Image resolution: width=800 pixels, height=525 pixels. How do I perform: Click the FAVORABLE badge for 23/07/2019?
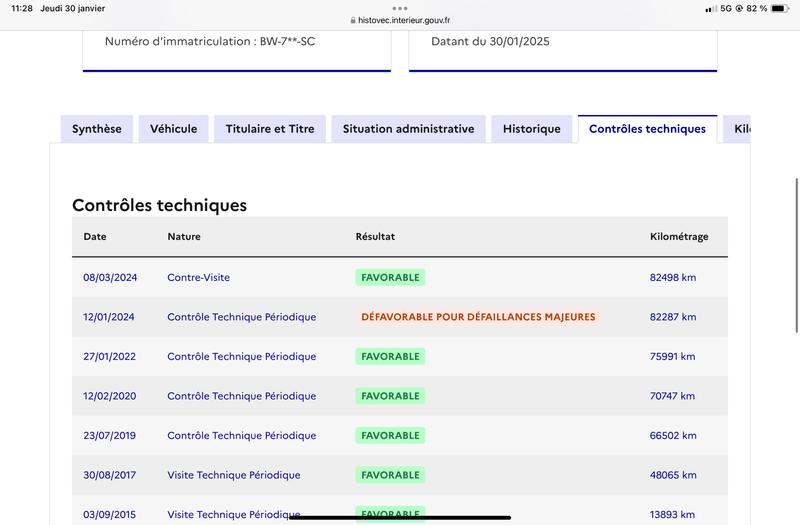point(390,436)
